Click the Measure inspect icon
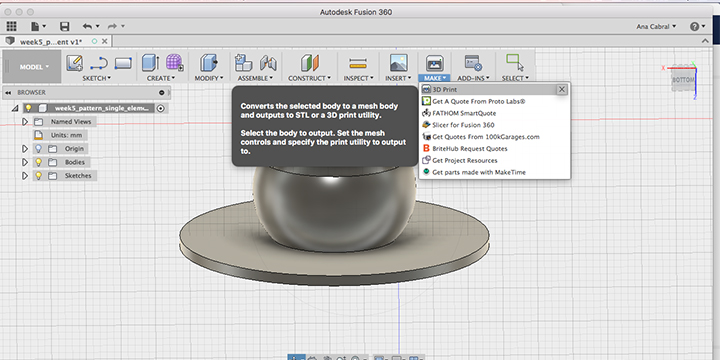This screenshot has width=720, height=360. (358, 63)
